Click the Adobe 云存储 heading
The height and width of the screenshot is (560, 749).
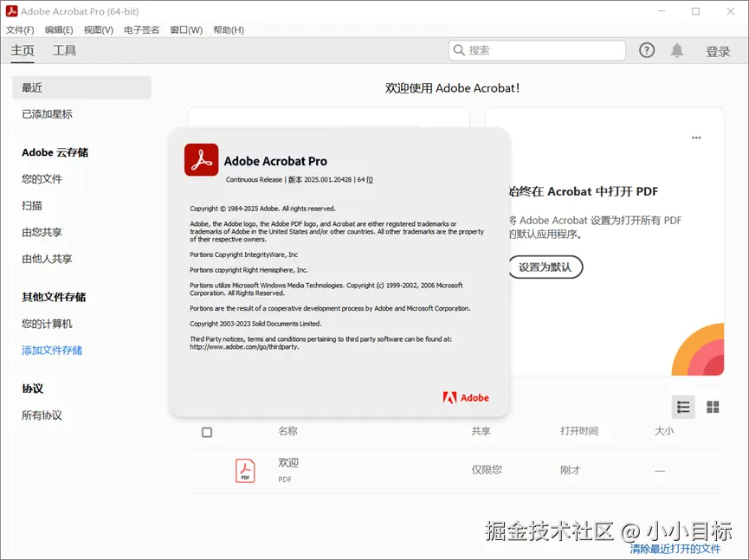pyautogui.click(x=55, y=153)
